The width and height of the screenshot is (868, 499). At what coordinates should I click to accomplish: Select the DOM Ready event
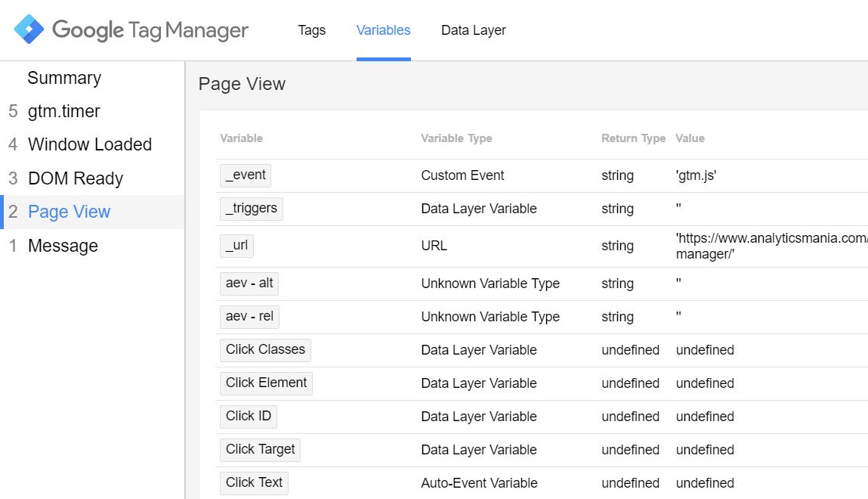click(75, 178)
